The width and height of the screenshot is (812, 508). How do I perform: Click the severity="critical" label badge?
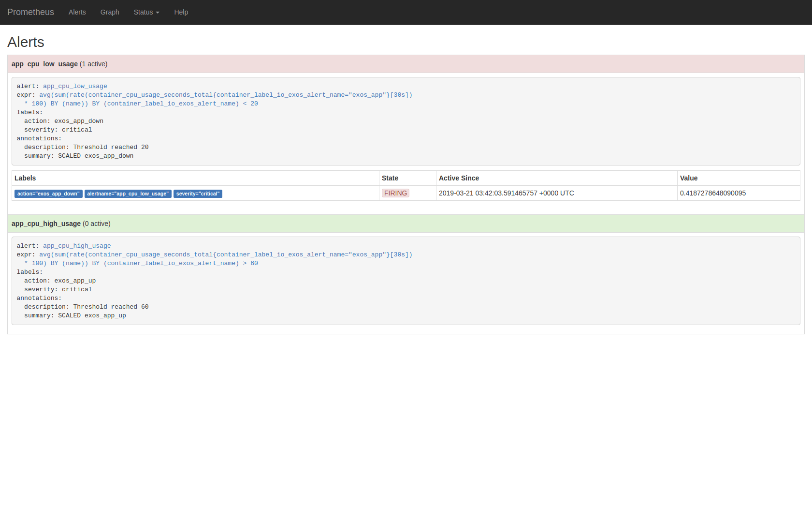[x=198, y=194]
